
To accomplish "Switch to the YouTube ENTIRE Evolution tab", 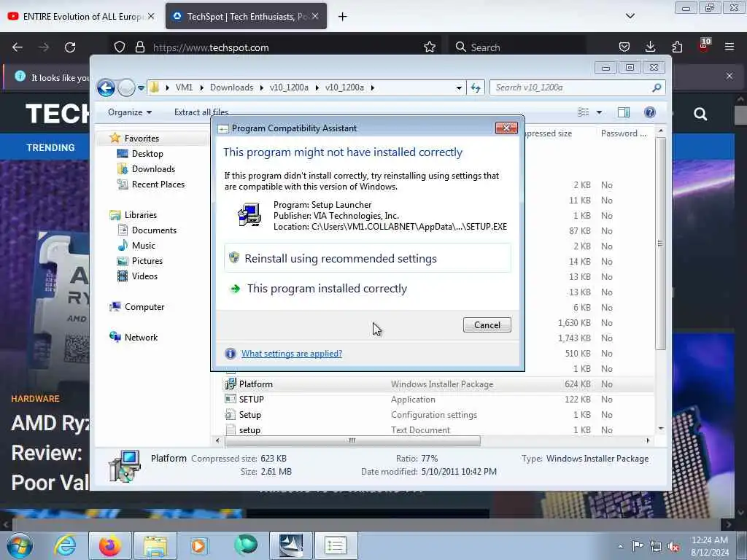I will (82, 16).
